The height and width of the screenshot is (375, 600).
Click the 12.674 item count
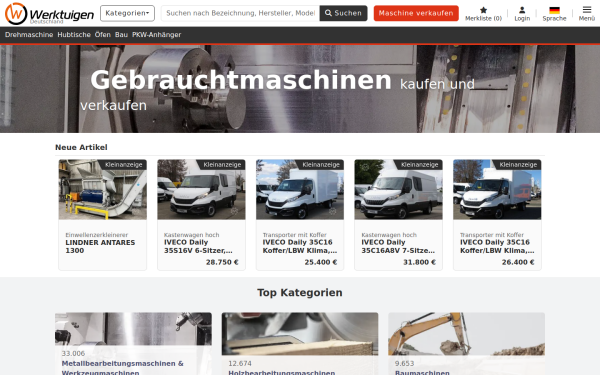pos(240,364)
